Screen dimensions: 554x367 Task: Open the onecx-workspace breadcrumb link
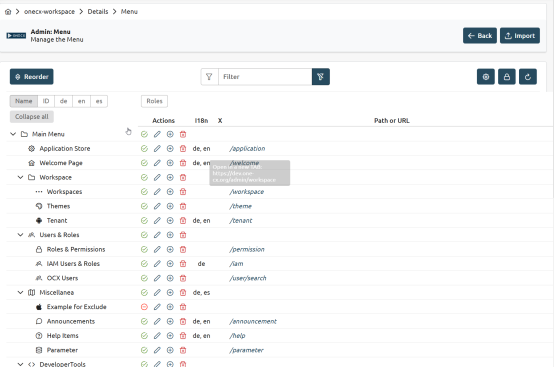coord(49,12)
